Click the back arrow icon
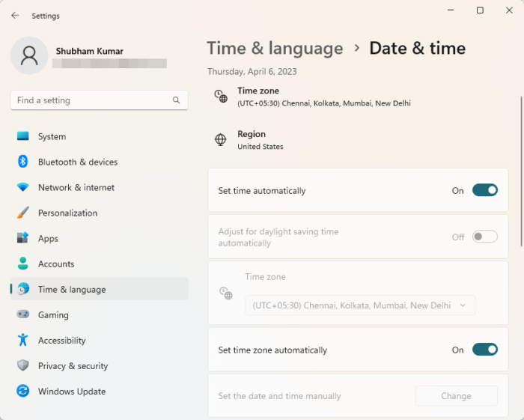The image size is (524, 420). coord(16,15)
